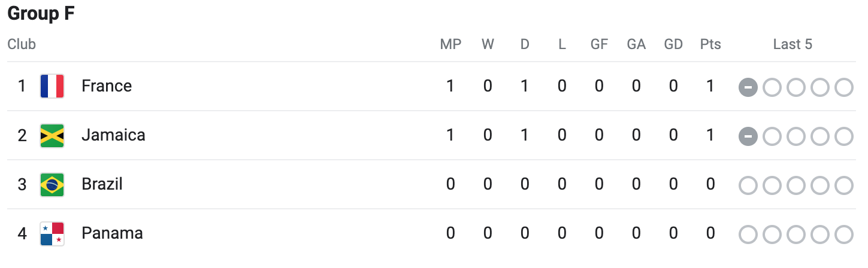Click the GF column header

(x=599, y=44)
